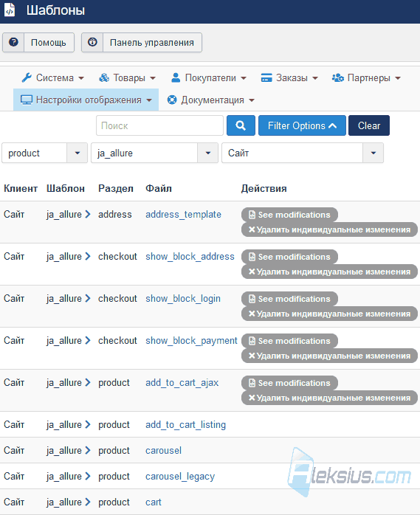Image resolution: width=420 pixels, height=515 pixels.
Task: Click the question mark Помощь icon
Action: [13, 42]
